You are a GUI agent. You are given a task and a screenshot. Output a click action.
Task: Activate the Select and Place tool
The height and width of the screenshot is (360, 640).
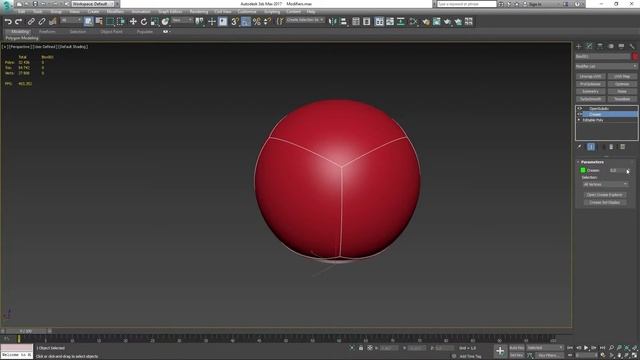pyautogui.click(x=165, y=22)
